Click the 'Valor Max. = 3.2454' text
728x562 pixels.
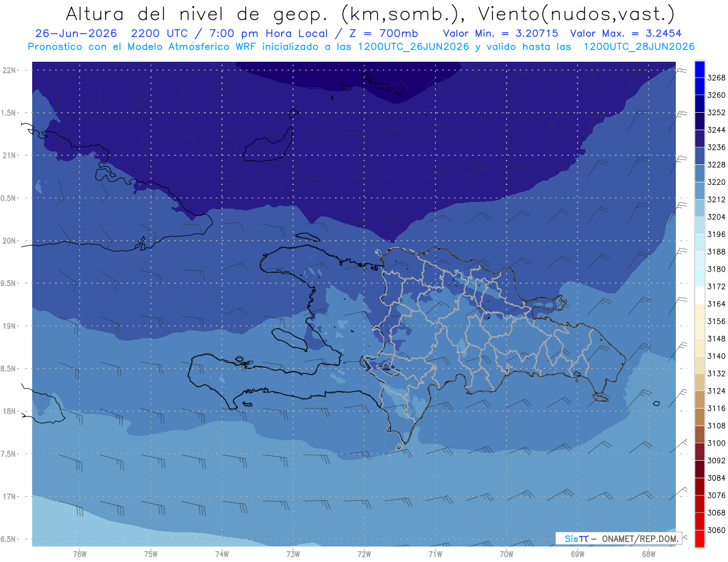click(x=627, y=33)
